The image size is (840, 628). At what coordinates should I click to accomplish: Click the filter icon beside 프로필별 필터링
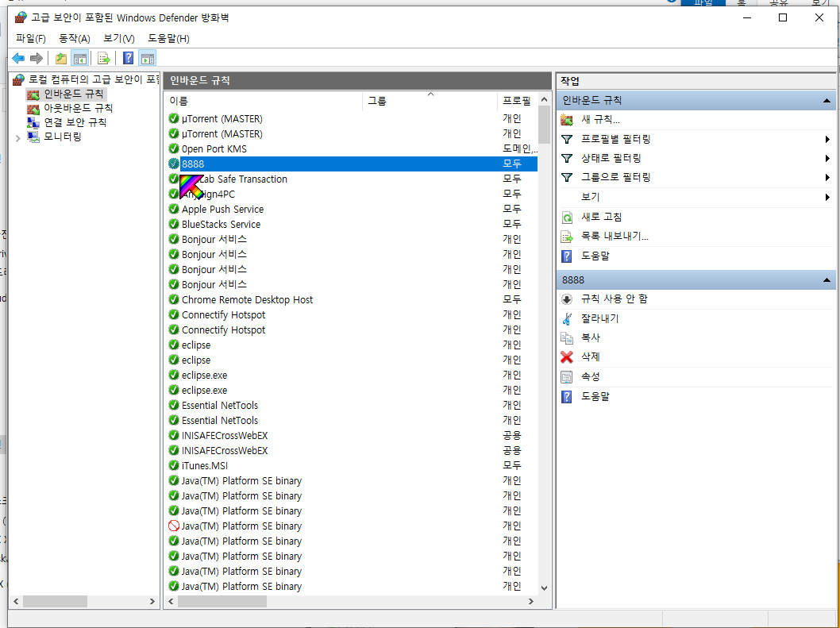567,139
